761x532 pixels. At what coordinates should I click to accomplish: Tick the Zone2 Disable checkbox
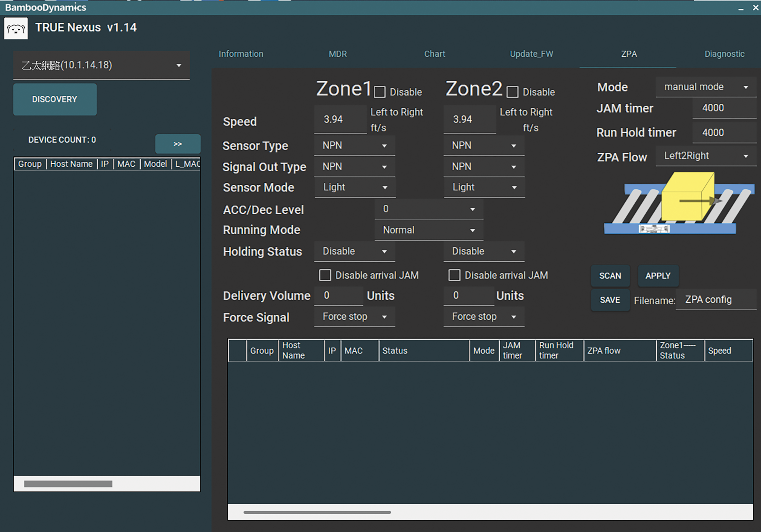[512, 92]
